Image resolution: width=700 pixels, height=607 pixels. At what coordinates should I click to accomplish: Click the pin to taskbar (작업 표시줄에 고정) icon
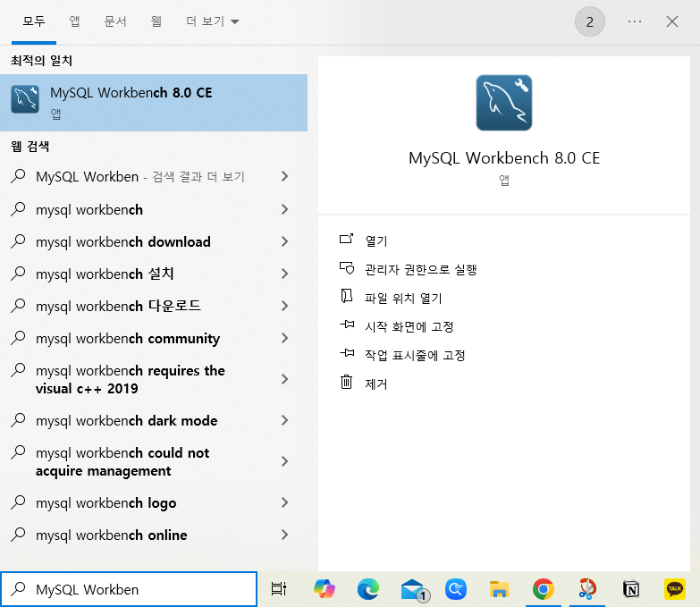tap(347, 353)
